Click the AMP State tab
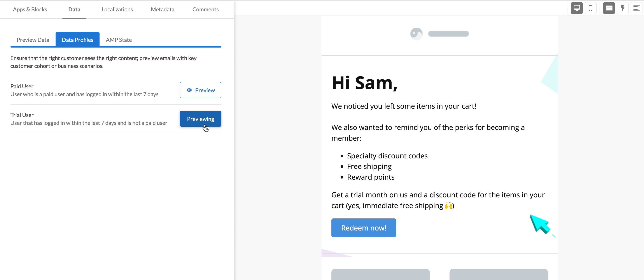 pyautogui.click(x=119, y=39)
